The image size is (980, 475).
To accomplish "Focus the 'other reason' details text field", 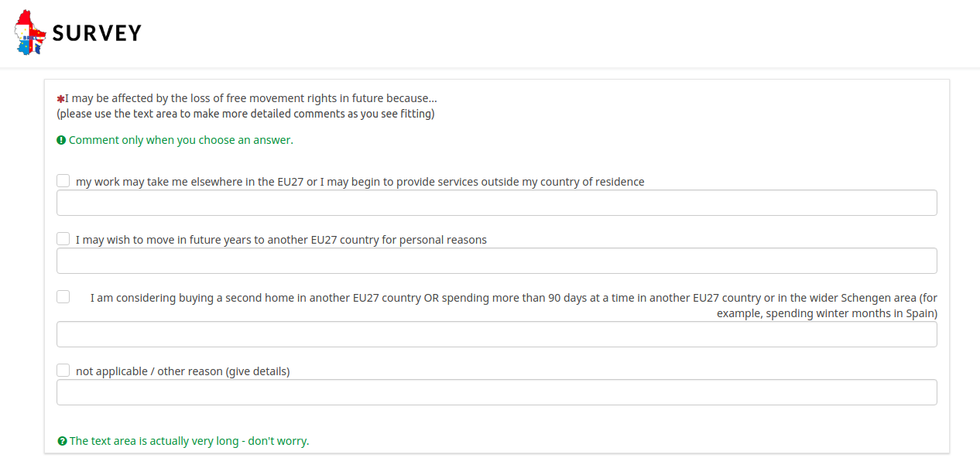I will (x=496, y=392).
